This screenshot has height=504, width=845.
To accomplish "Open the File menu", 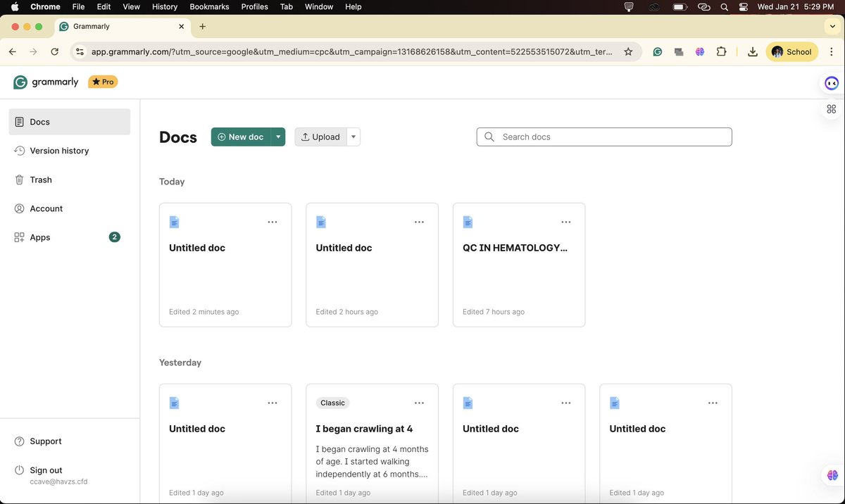I will pyautogui.click(x=78, y=6).
